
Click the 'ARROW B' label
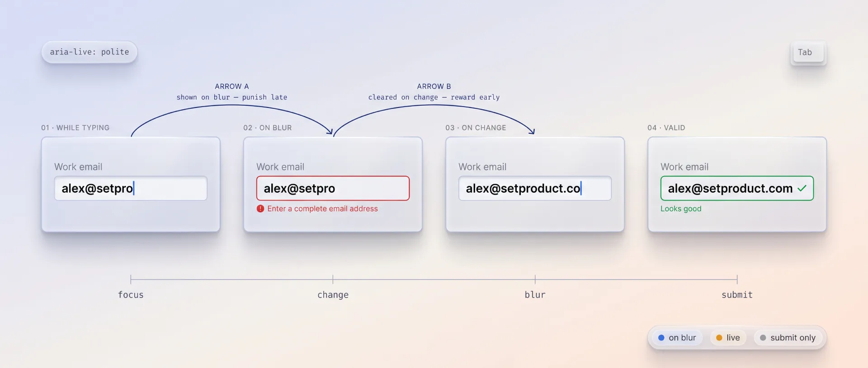tap(434, 86)
